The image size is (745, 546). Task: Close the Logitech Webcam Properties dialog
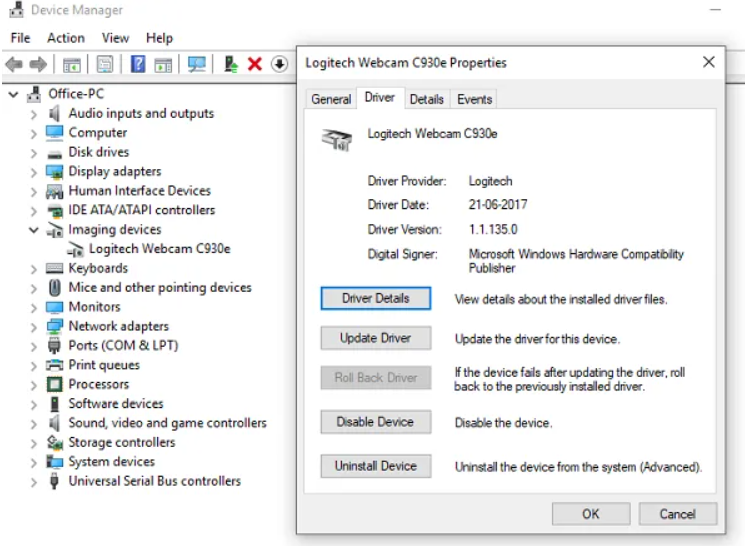click(x=708, y=62)
